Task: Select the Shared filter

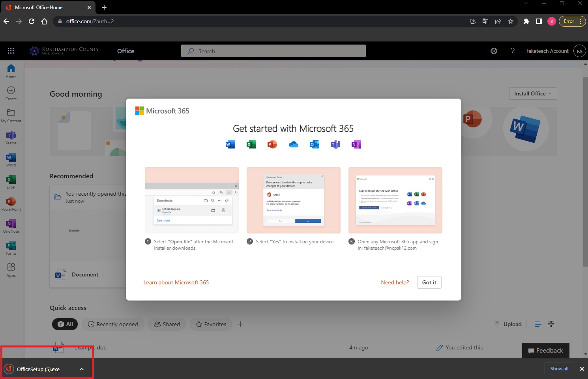Action: pyautogui.click(x=167, y=324)
